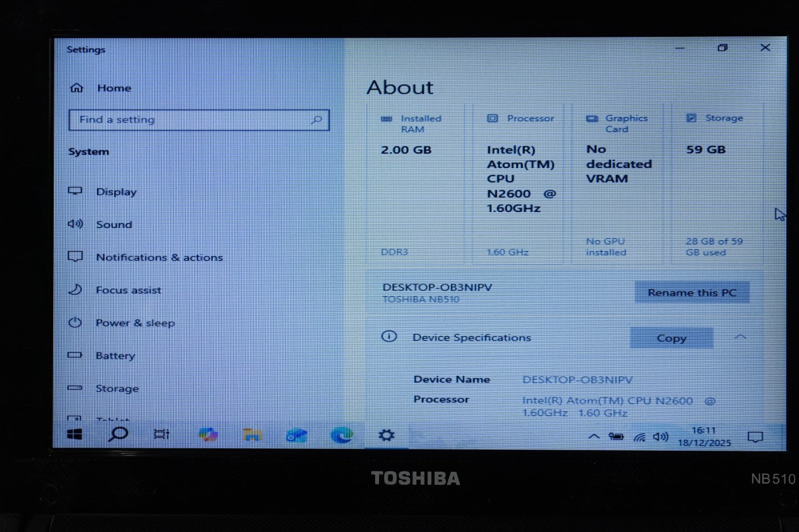This screenshot has height=532, width=799.
Task: Click the Processor chip icon on the About page
Action: 493,118
